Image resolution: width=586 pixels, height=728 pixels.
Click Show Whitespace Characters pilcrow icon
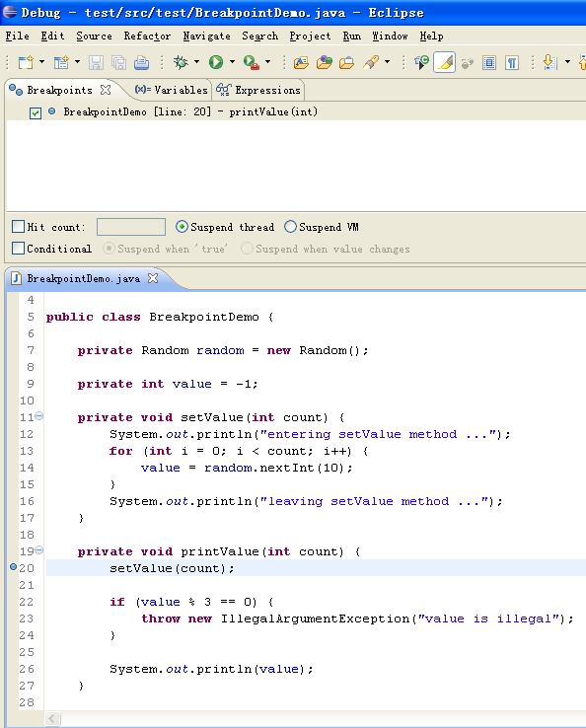[512, 63]
